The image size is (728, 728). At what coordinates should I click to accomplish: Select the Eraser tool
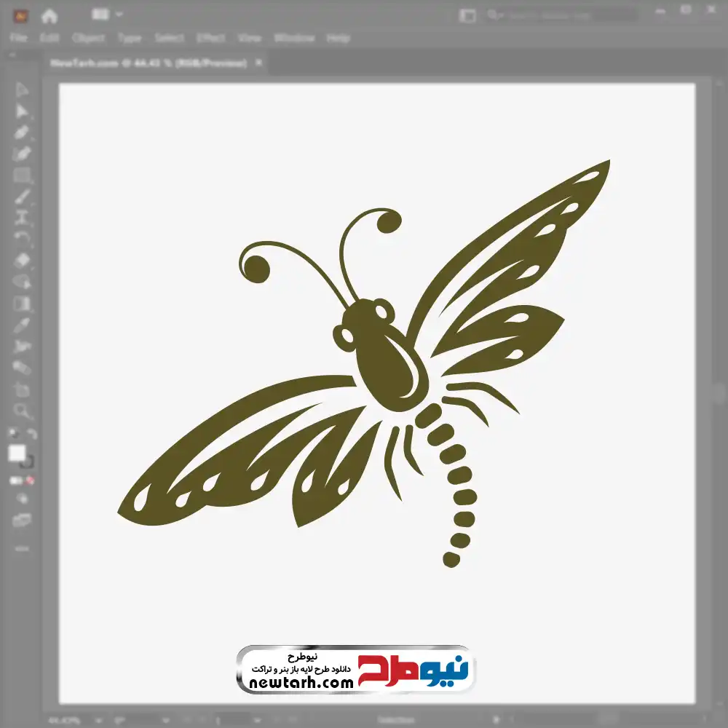[22, 260]
